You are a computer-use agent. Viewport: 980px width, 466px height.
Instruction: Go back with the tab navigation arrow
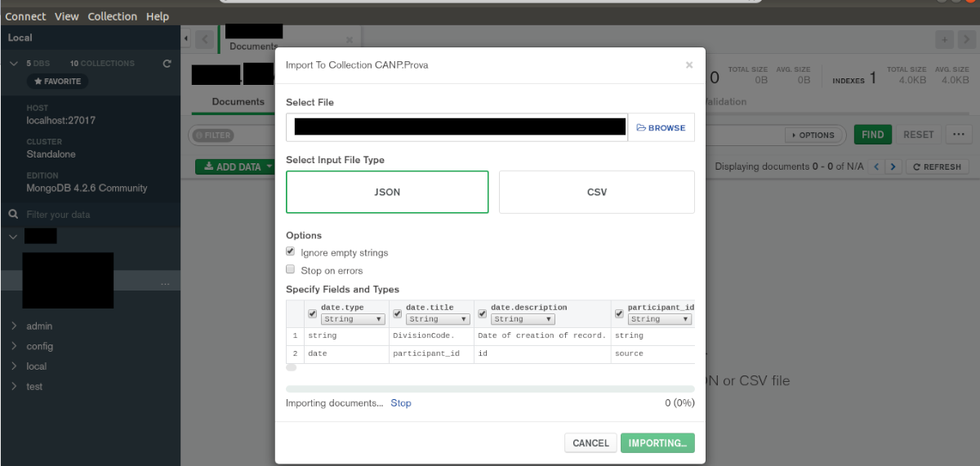coord(204,38)
